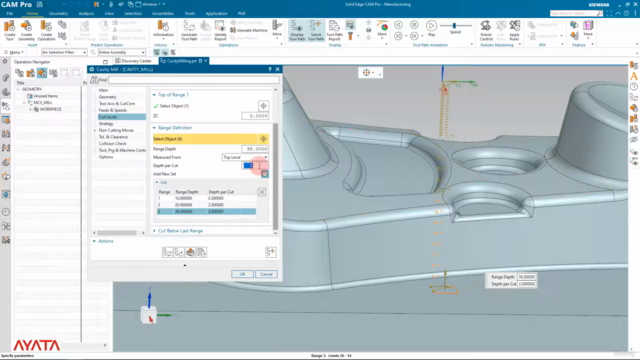Select range row 2 in the list
Viewport: 640px width, 360px height.
207,205
